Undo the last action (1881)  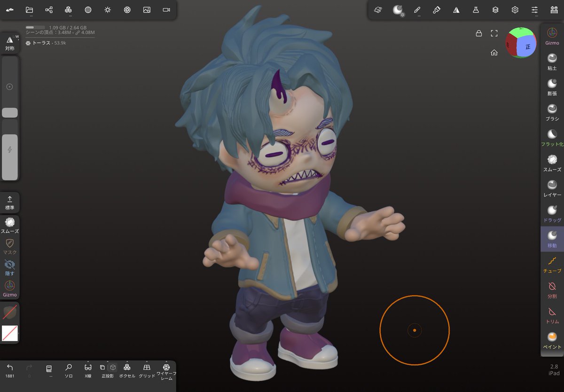click(10, 371)
